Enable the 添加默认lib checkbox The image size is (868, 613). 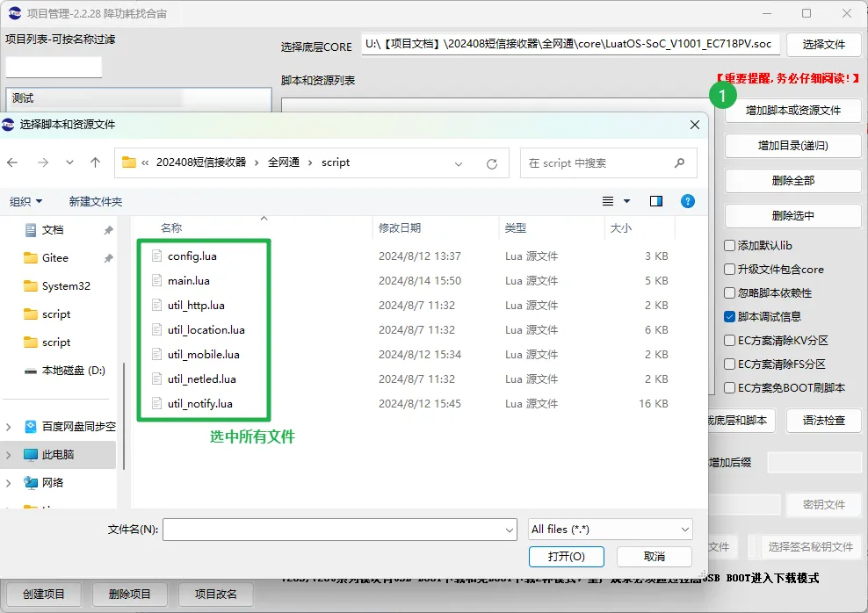(729, 246)
